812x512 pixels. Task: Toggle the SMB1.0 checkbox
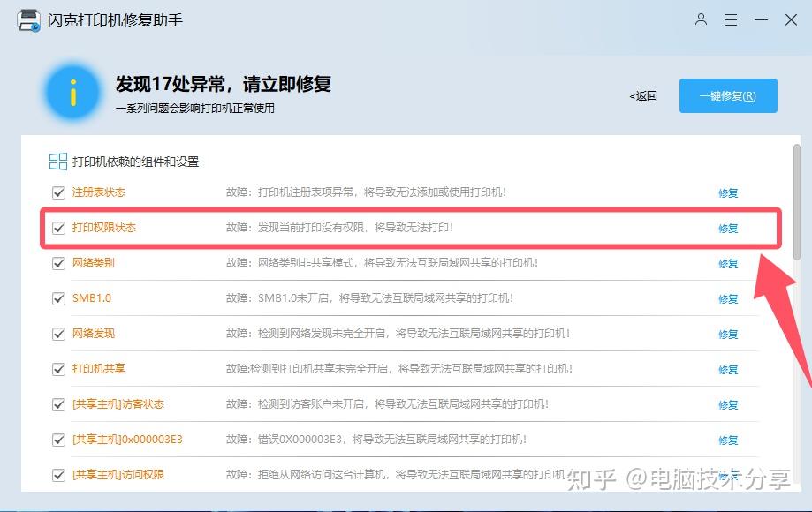[58, 298]
